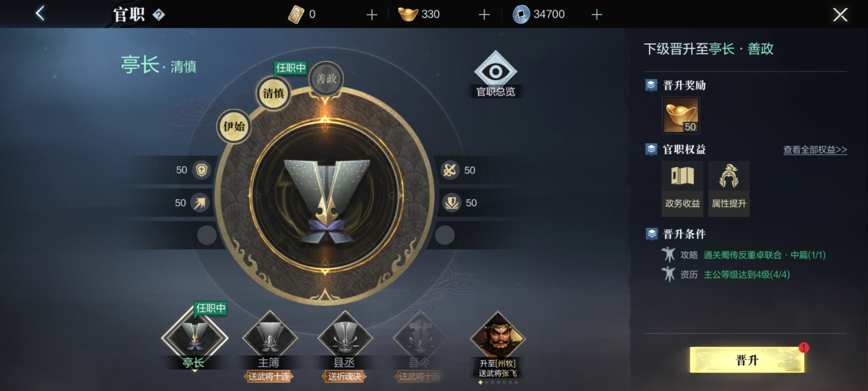This screenshot has width=868, height=391.
Task: Add more gold ingots with plus button
Action: [x=484, y=14]
